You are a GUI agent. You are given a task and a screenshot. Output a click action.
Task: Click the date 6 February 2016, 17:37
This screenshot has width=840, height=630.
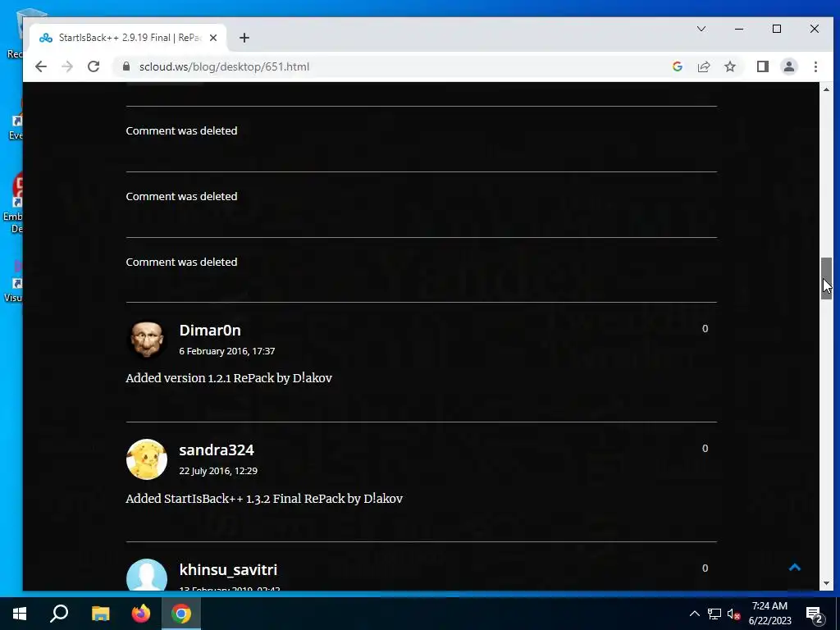[x=227, y=351]
